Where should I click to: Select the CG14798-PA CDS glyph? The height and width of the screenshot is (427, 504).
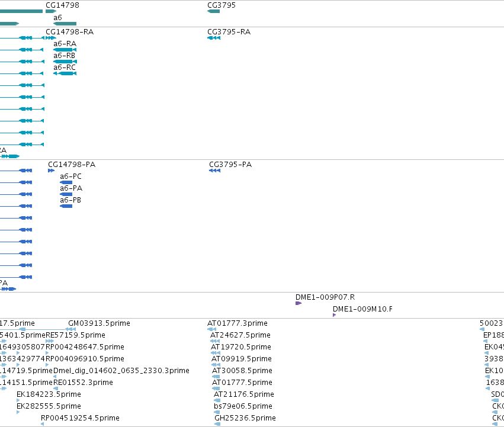pos(51,171)
